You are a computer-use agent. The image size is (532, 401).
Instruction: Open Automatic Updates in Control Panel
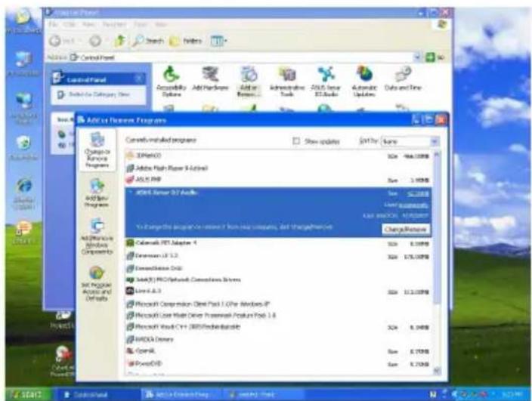364,82
